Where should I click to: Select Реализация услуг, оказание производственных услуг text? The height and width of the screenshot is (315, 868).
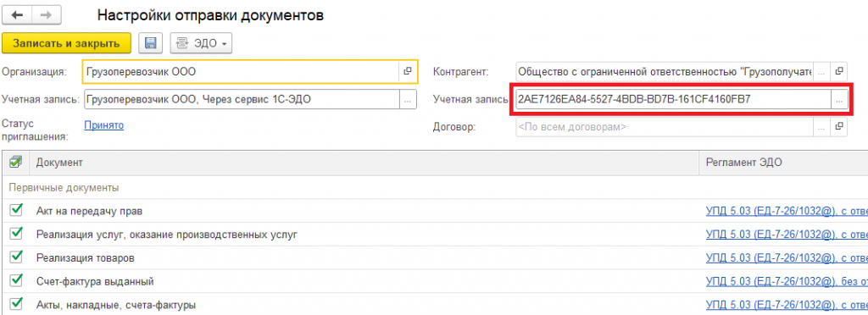point(167,235)
